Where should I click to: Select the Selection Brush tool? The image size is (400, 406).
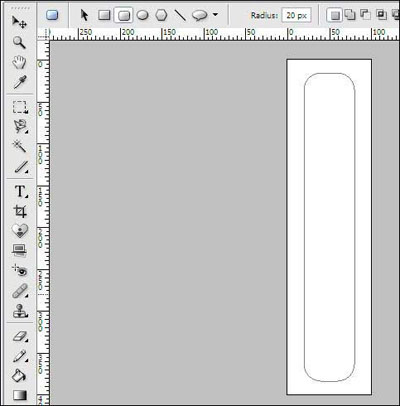(21, 167)
